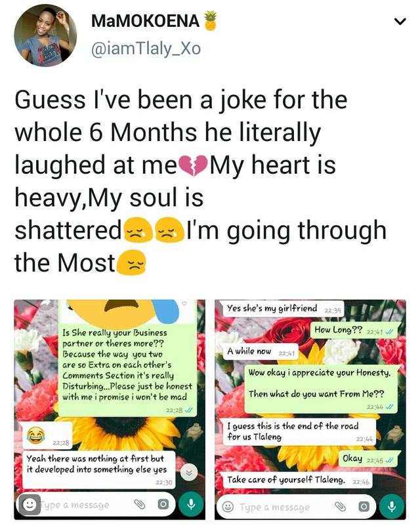Tap the 'How Long??' message bubble

[x=353, y=330]
